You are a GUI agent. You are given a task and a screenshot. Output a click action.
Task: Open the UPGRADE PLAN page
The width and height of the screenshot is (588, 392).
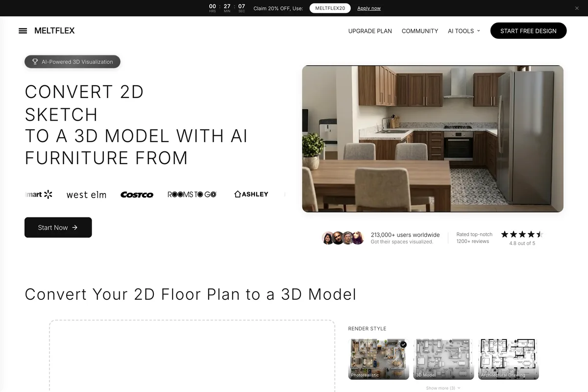click(x=370, y=31)
